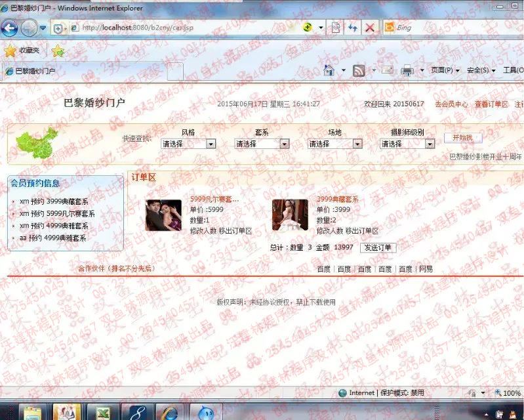The width and height of the screenshot is (524, 420).
Task: Open the 5999凡尔赛套 package title link
Action: click(x=214, y=199)
